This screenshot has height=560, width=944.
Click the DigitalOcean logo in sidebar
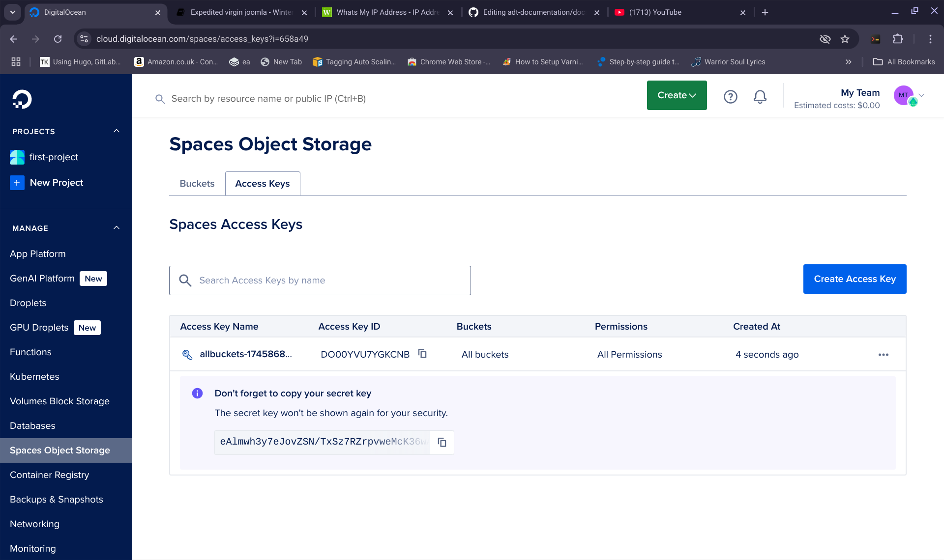[x=22, y=99]
